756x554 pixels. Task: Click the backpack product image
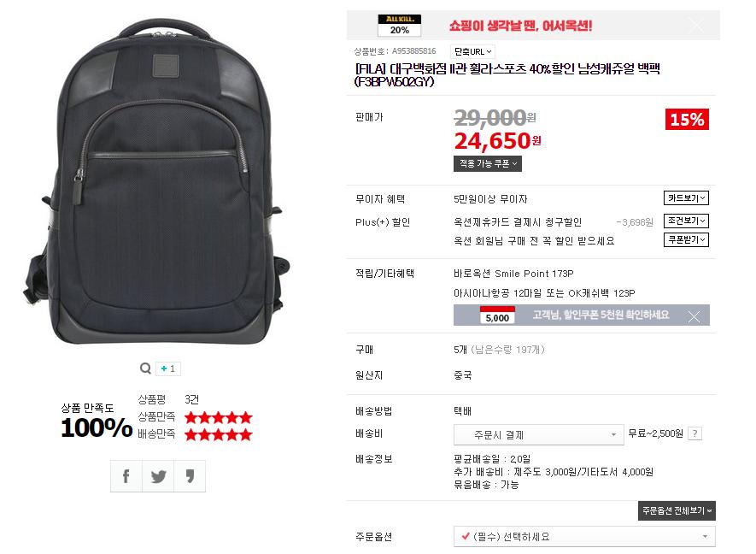155,181
